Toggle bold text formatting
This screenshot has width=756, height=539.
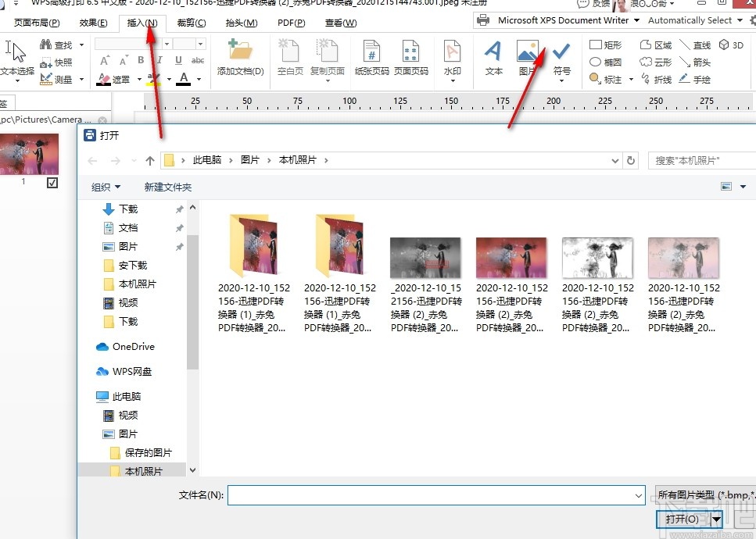[140, 59]
